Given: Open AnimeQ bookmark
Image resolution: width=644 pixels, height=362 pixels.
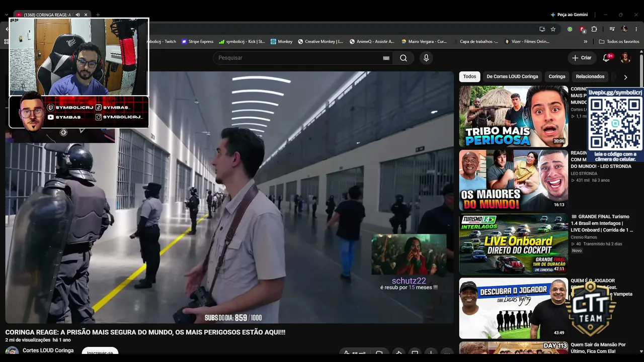Looking at the screenshot, I should (371, 42).
